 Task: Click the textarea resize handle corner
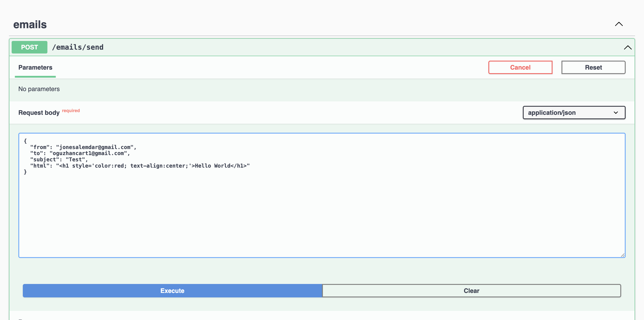[622, 255]
